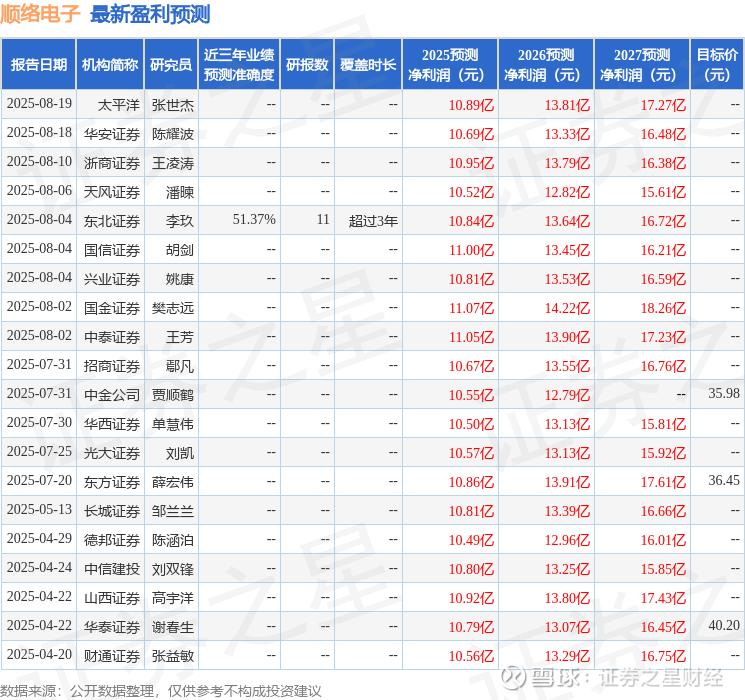Select the 2025预测净利润 column header

pyautogui.click(x=450, y=65)
